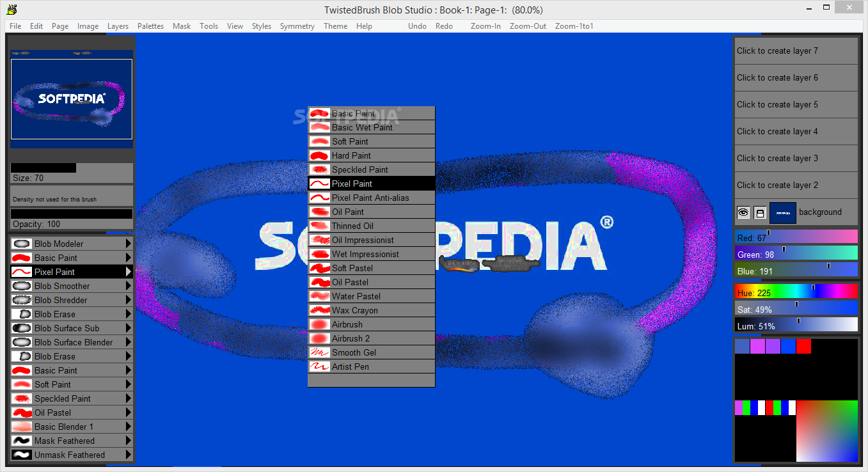The image size is (868, 472).
Task: Expand the arrow beside Mask Feathered
Action: click(129, 441)
